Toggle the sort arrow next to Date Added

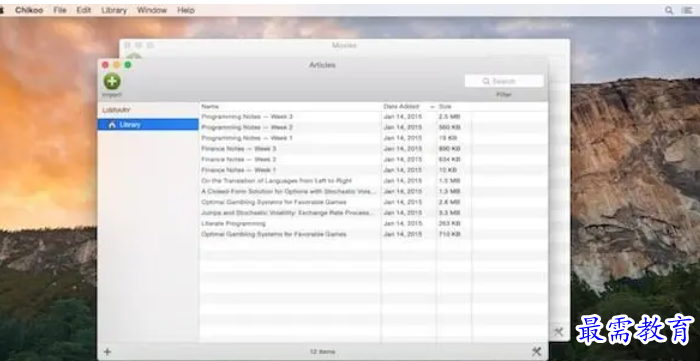432,107
